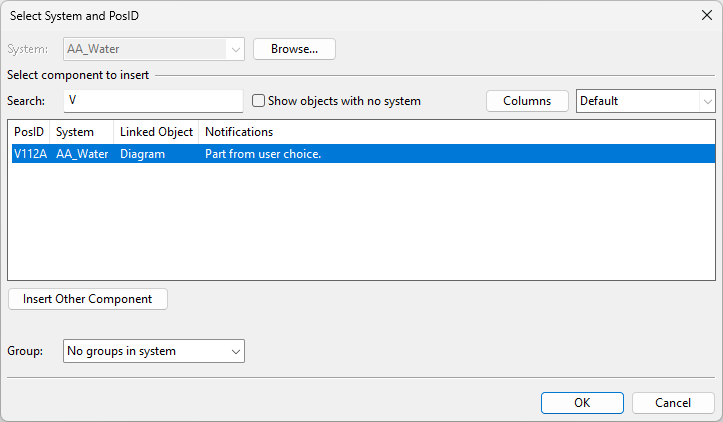Click the Browse... button
Screen dimensions: 723x422
click(x=294, y=49)
